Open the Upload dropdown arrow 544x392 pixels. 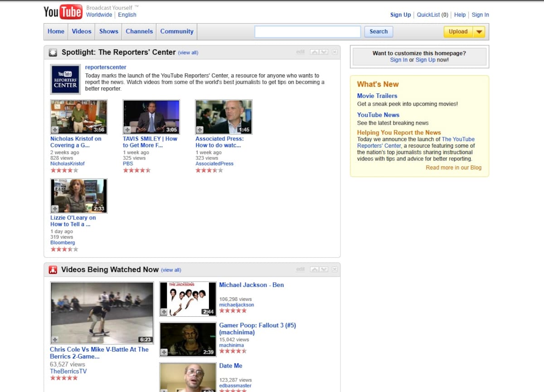pos(479,32)
